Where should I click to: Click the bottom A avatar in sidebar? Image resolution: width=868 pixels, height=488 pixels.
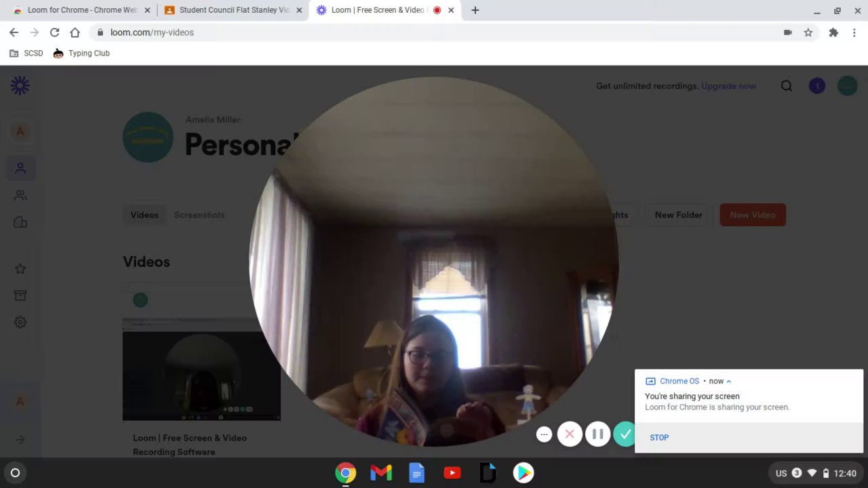coord(20,401)
